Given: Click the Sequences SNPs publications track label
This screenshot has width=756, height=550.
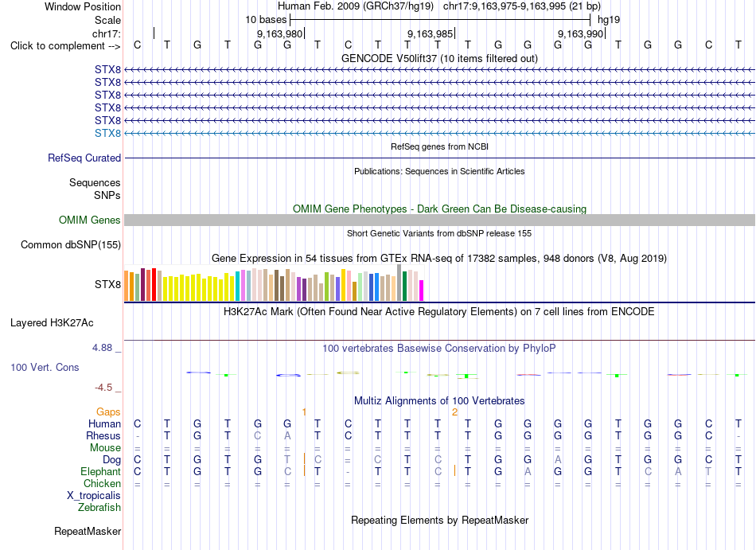Looking at the screenshot, I should click(95, 189).
